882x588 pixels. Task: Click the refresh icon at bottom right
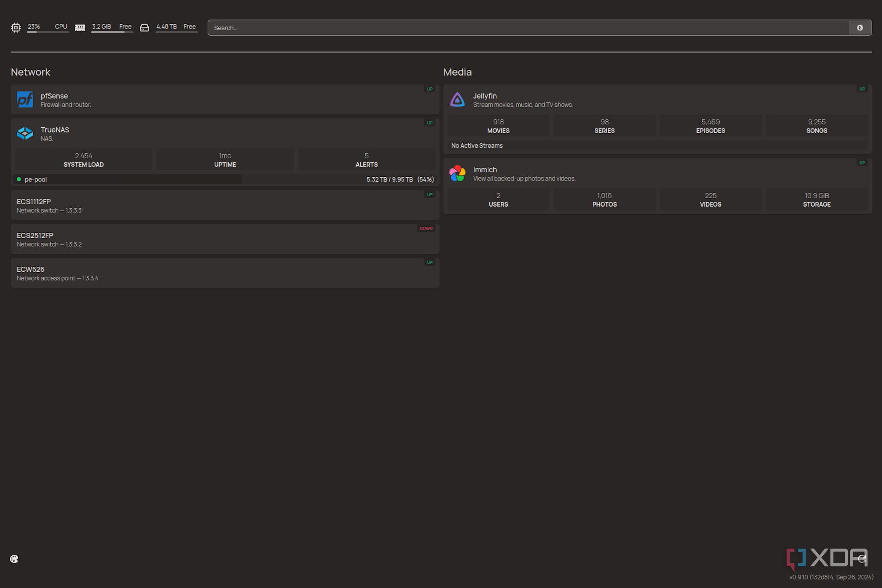(x=862, y=559)
